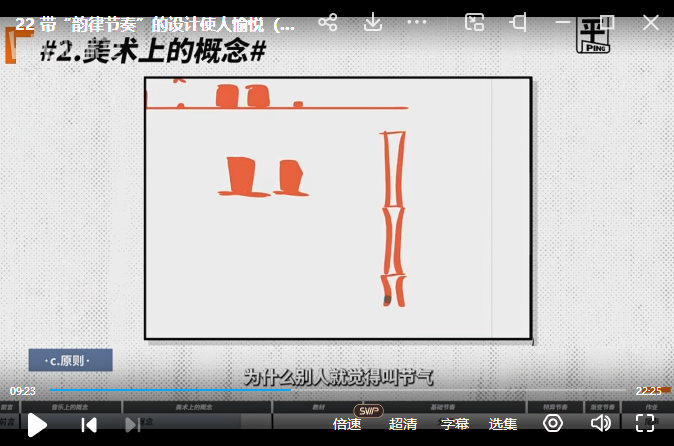Open the 超清 video quality menu
This screenshot has height=446, width=674.
pyautogui.click(x=403, y=424)
